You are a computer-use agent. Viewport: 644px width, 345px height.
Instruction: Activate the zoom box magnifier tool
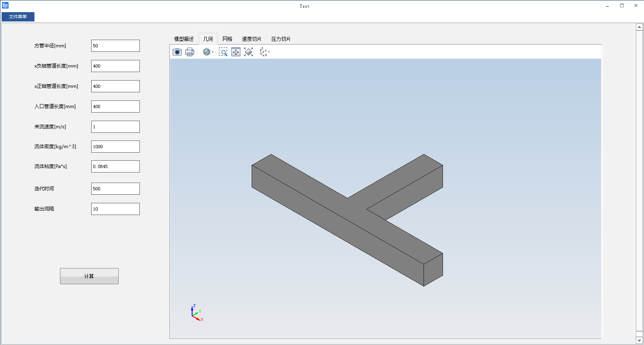[223, 52]
